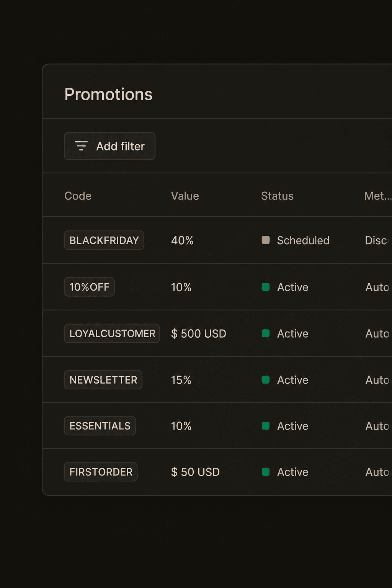Click the truncated Met... column header

378,196
